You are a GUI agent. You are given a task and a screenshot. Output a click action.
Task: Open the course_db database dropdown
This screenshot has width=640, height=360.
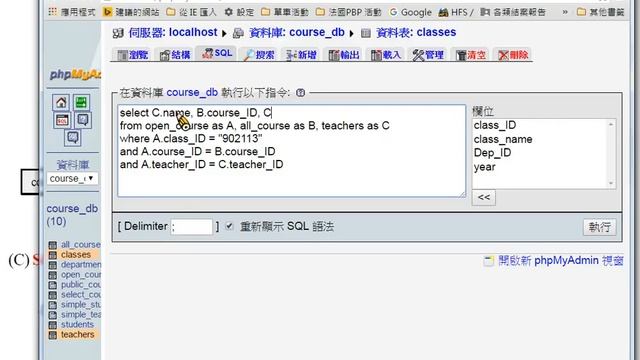[x=72, y=178]
